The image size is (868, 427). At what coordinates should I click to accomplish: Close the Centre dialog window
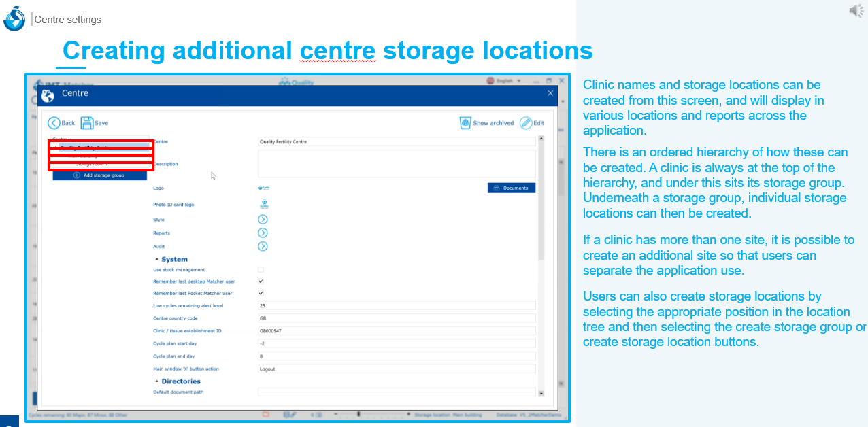click(x=550, y=93)
